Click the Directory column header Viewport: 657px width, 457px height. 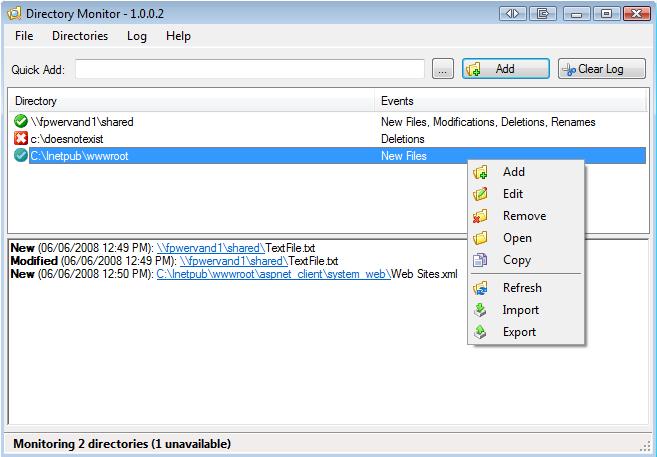click(x=192, y=101)
